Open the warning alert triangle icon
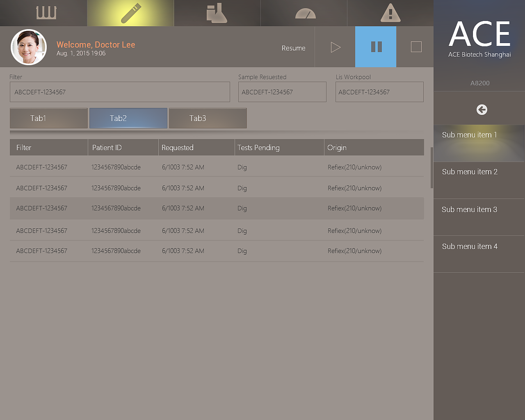 pyautogui.click(x=390, y=13)
